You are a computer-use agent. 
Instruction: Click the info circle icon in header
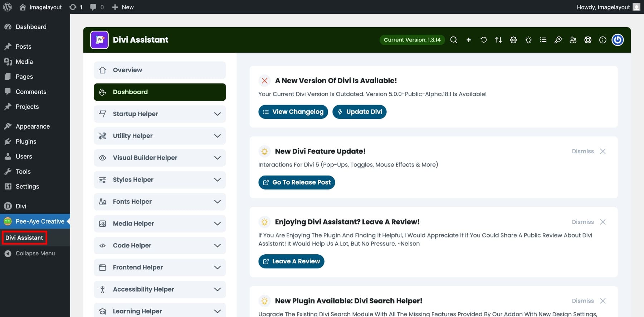click(x=603, y=40)
